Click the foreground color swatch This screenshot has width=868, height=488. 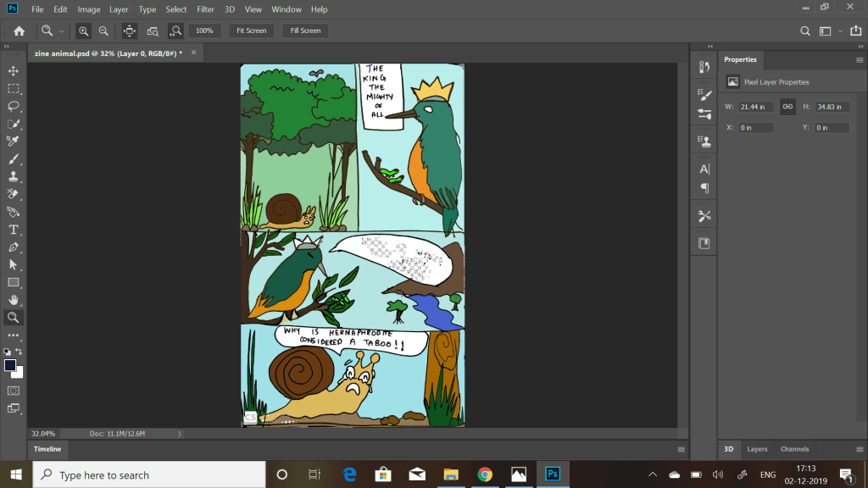(10, 365)
